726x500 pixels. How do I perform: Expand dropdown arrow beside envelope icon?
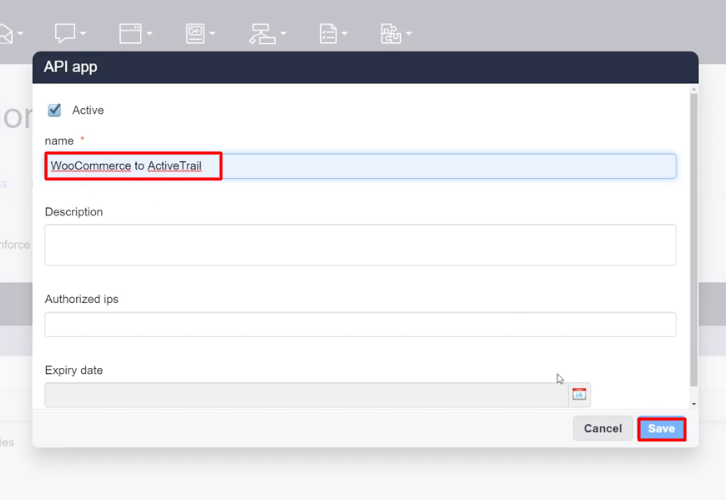[x=20, y=33]
